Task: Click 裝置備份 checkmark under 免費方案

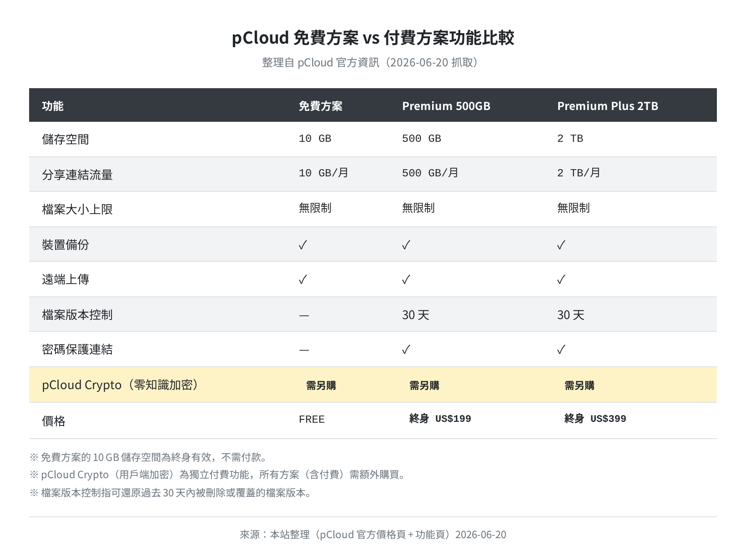Action: (303, 245)
